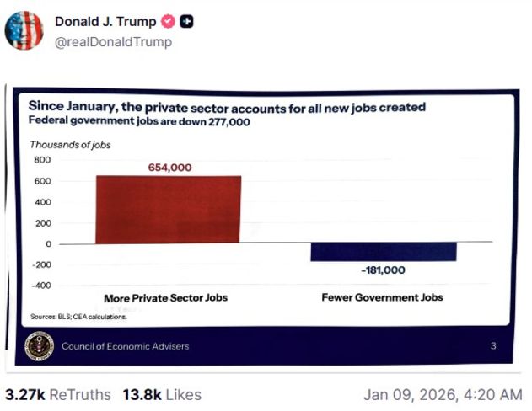Click the Sources: BLS; CEA calculations text
Screen dimensions: 532x411
78,317
